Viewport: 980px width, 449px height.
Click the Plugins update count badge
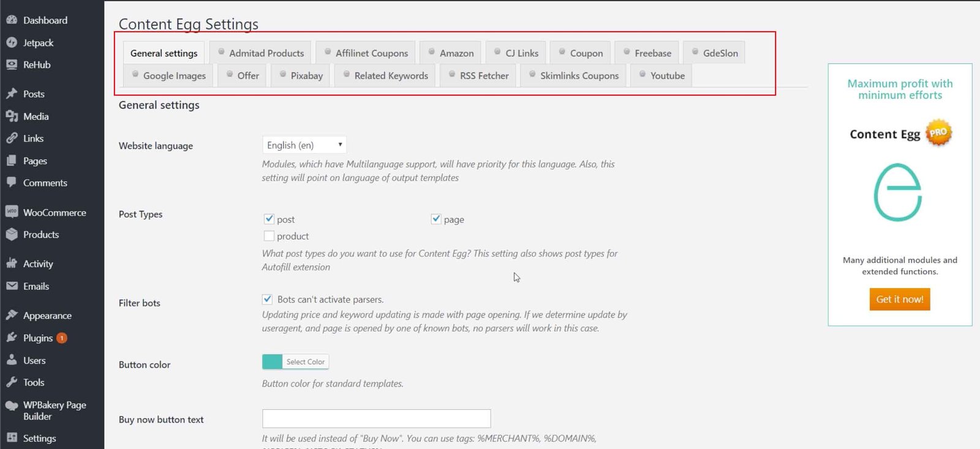tap(62, 338)
